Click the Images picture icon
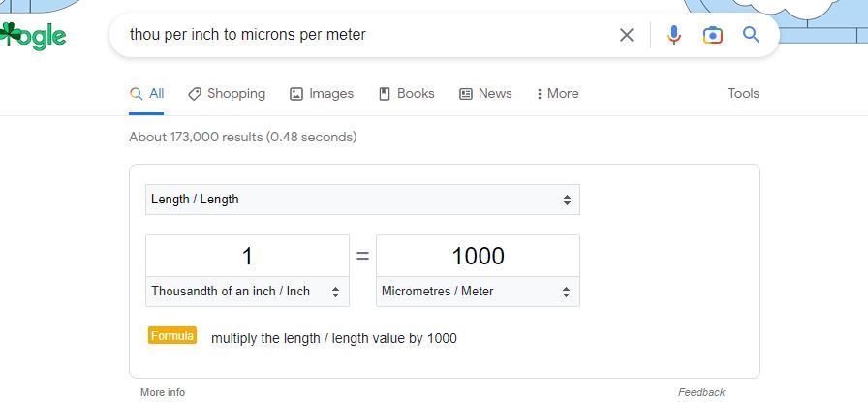 [296, 94]
